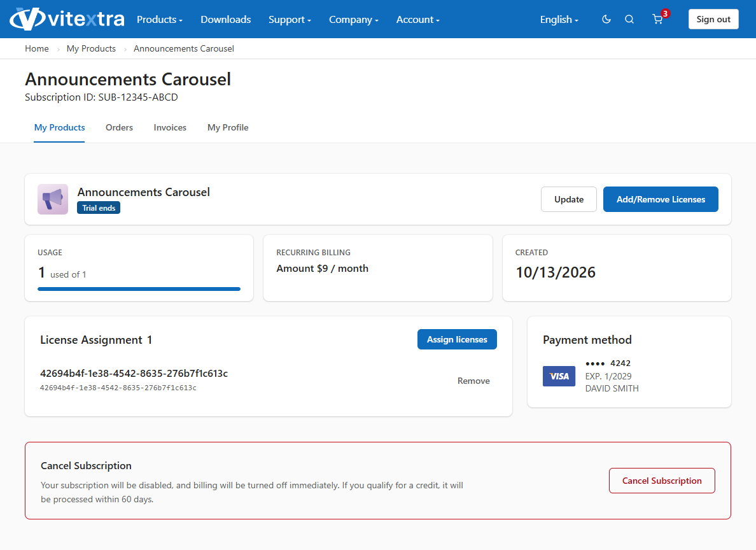Click the created date 10/13/2026
The height and width of the screenshot is (550, 756).
coord(556,272)
